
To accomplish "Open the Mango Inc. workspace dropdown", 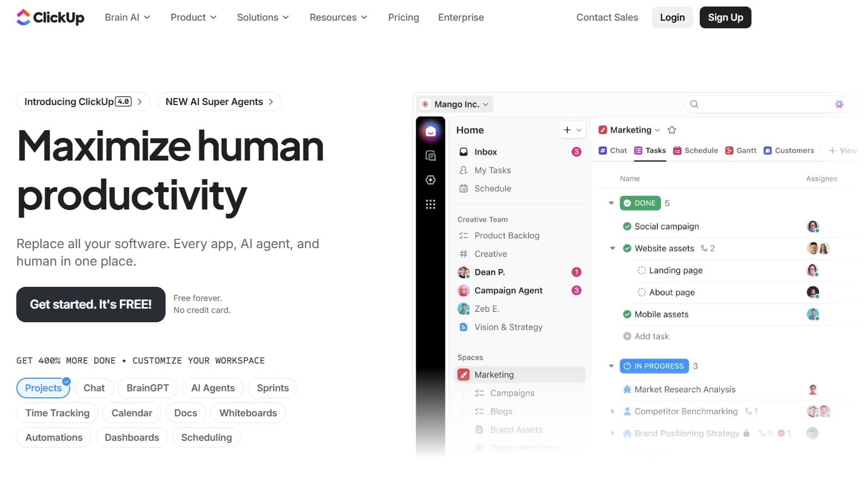I will click(455, 104).
